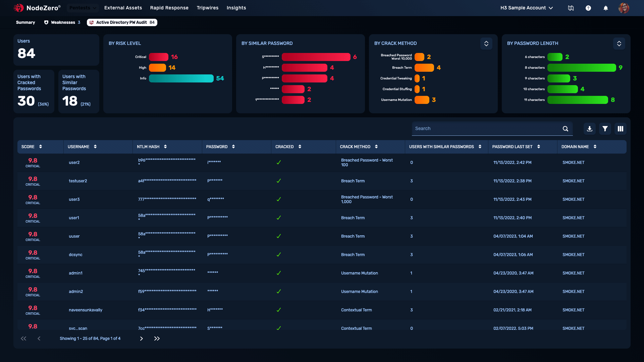Sort table by Password column
The width and height of the screenshot is (644, 362).
pyautogui.click(x=233, y=146)
